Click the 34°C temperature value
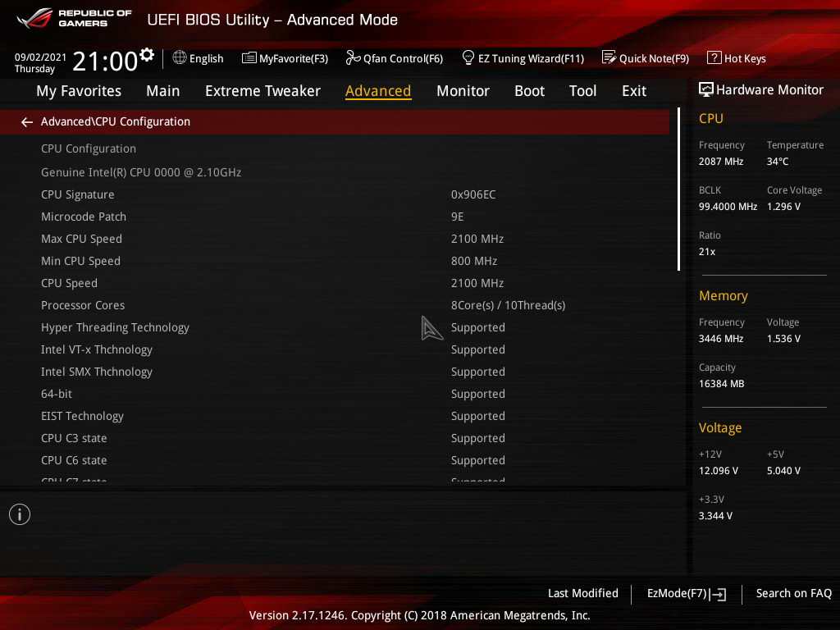 point(778,162)
